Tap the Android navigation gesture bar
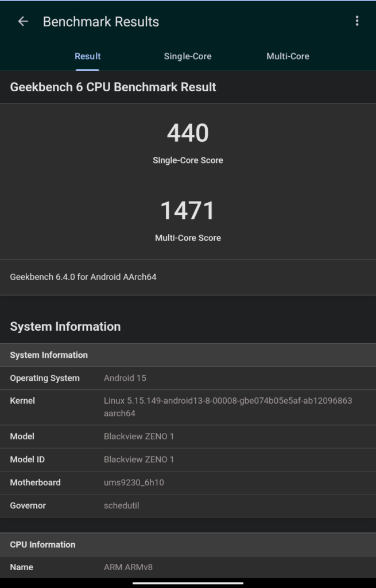Screen dimensions: 376x588 point(188,583)
